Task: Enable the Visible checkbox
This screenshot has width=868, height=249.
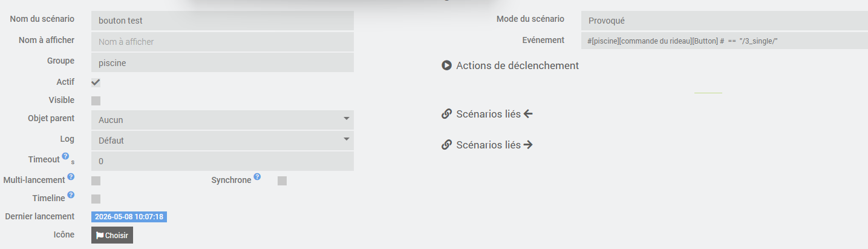Action: pyautogui.click(x=96, y=101)
